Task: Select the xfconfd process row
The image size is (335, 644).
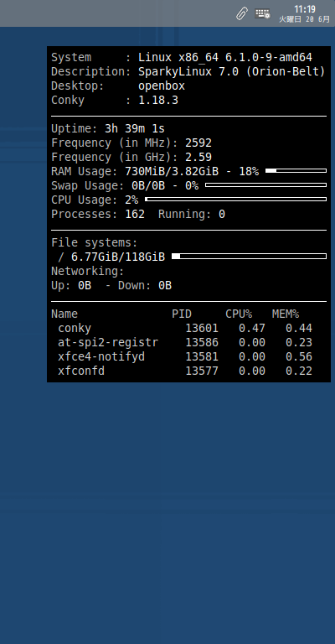Action: (185, 371)
